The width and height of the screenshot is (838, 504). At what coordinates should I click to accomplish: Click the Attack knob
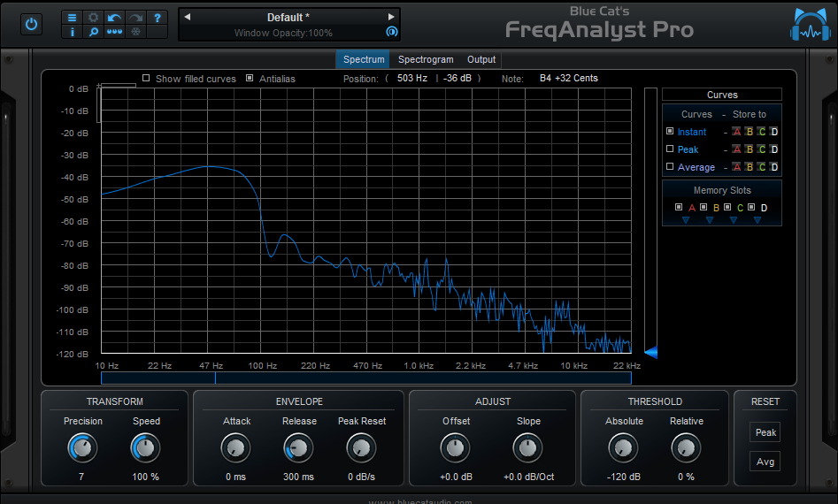coord(235,448)
